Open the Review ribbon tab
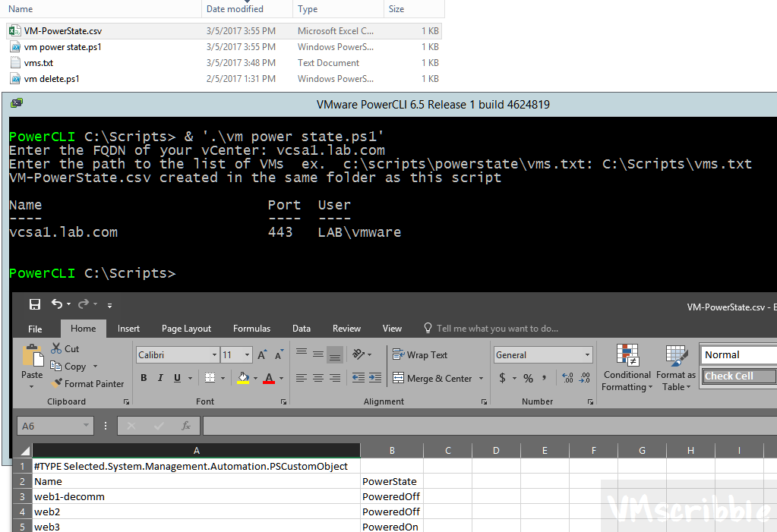 [x=346, y=329]
